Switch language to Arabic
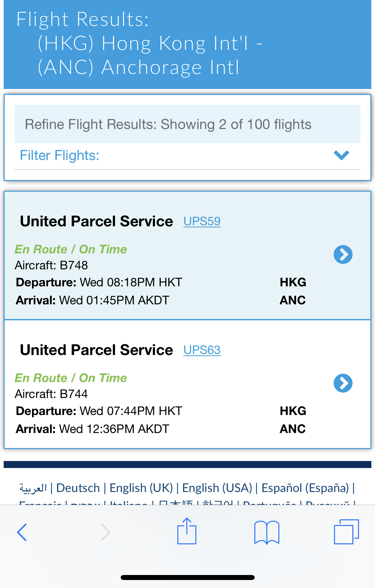Viewport: 375px width, 588px height. [x=33, y=488]
